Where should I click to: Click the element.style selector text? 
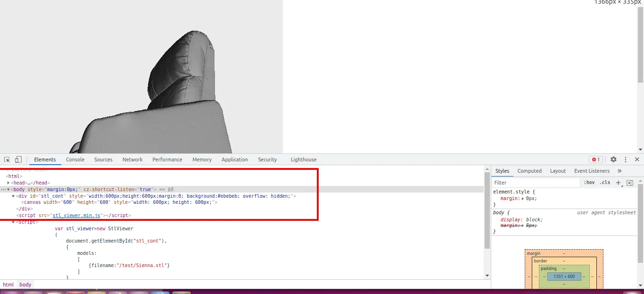click(x=512, y=192)
